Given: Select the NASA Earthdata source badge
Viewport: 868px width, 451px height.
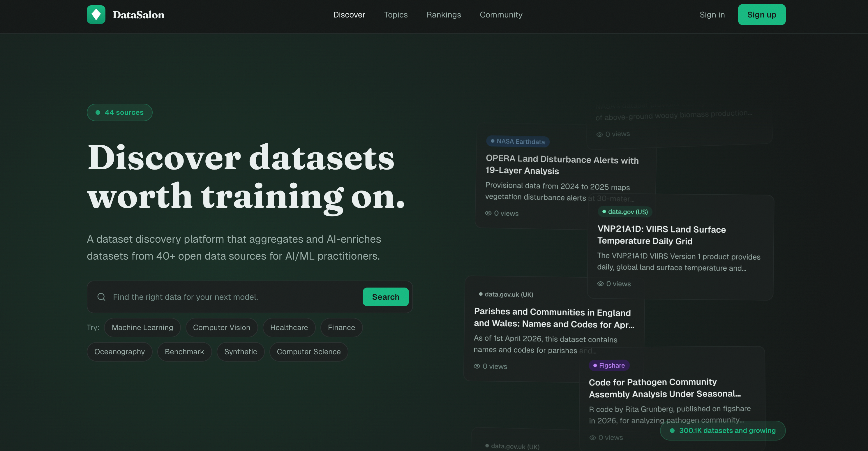Looking at the screenshot, I should click(518, 142).
